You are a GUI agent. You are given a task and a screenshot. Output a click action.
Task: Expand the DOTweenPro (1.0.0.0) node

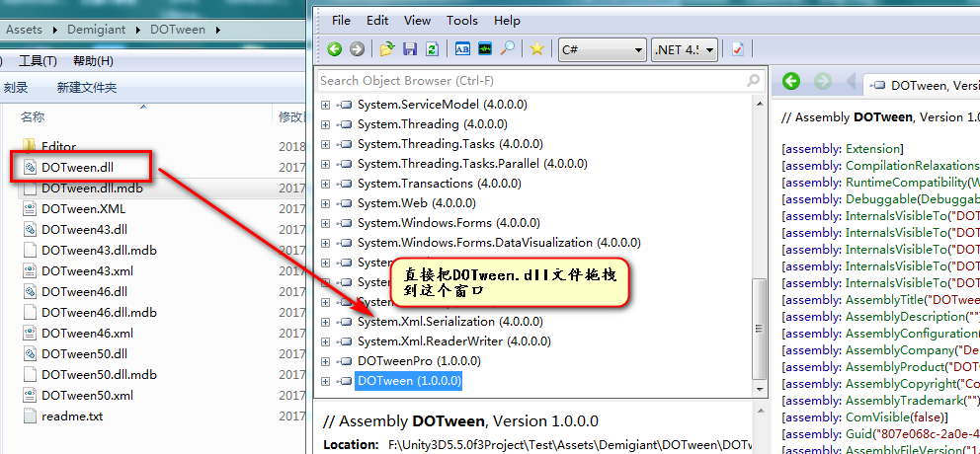click(x=326, y=361)
